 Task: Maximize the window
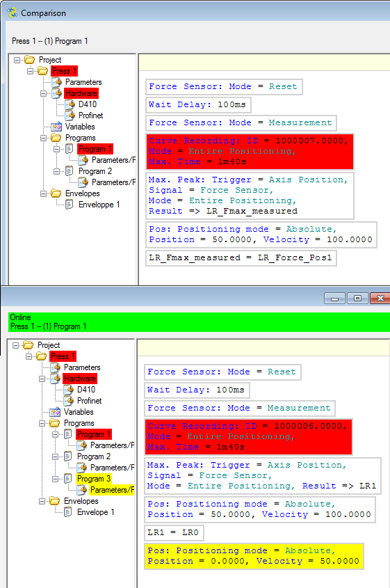point(357,299)
